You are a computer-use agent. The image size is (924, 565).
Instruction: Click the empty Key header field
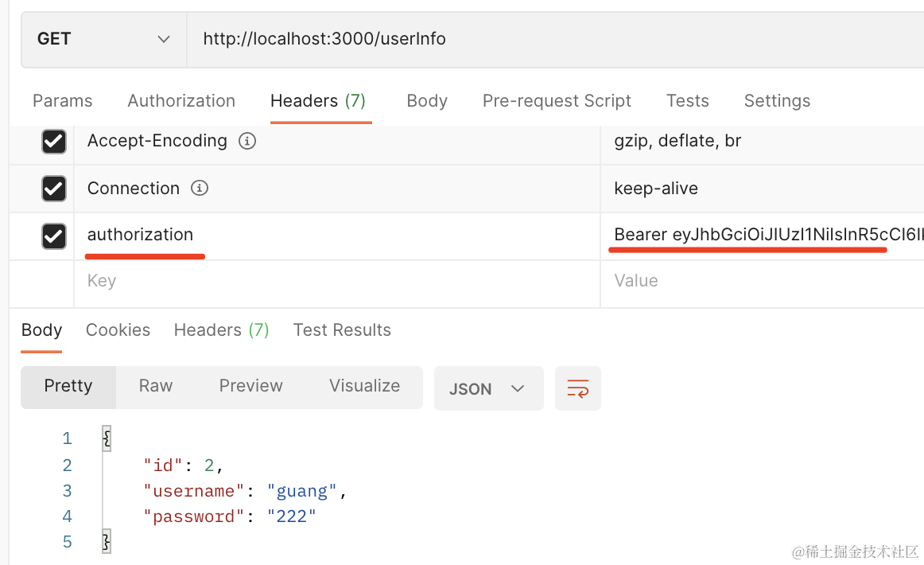pos(334,281)
